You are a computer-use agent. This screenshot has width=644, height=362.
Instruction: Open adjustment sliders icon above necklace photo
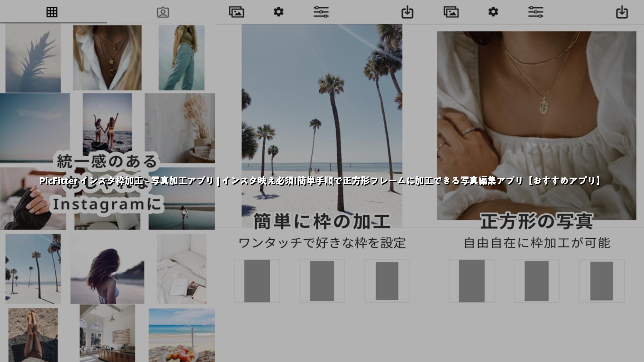pos(536,12)
